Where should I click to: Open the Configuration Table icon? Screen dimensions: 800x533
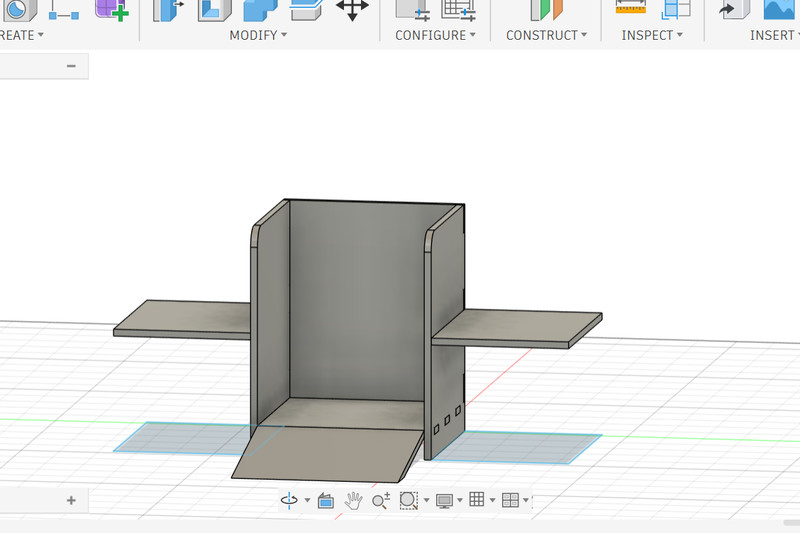pyautogui.click(x=458, y=10)
